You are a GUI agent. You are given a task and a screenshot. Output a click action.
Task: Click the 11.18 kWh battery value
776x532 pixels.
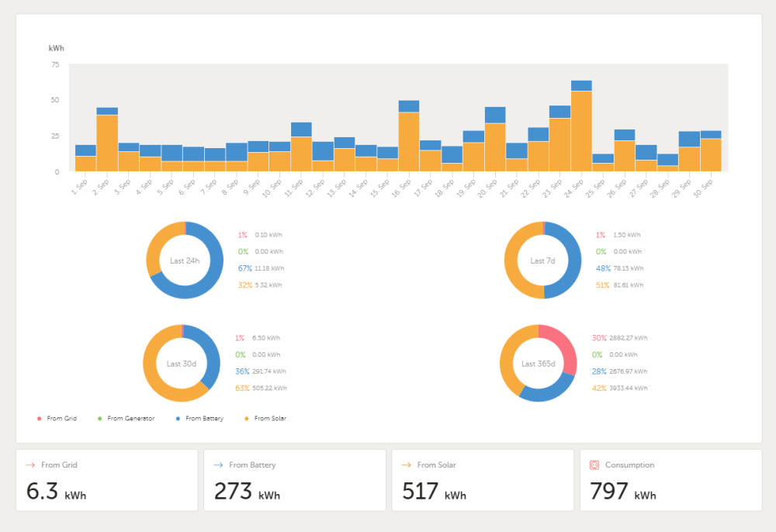pos(269,268)
